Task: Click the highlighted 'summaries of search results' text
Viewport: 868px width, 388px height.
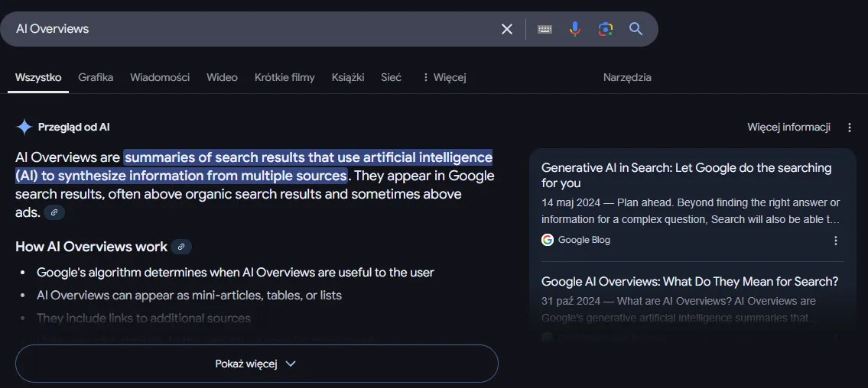Action: pyautogui.click(x=254, y=167)
